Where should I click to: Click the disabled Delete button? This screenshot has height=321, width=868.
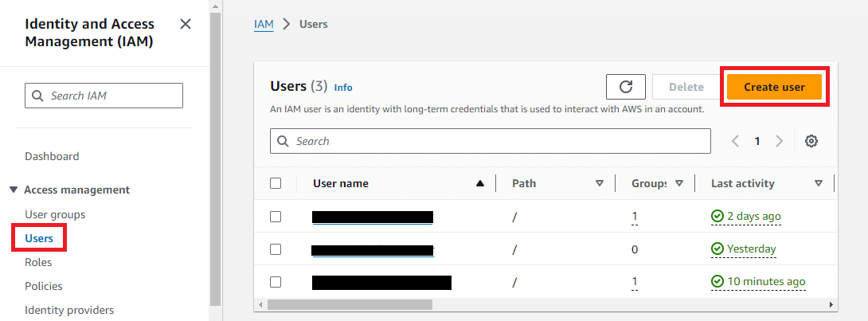(x=686, y=87)
